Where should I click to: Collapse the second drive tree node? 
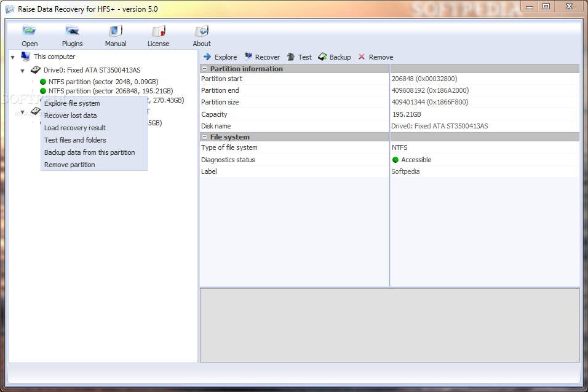coord(23,112)
